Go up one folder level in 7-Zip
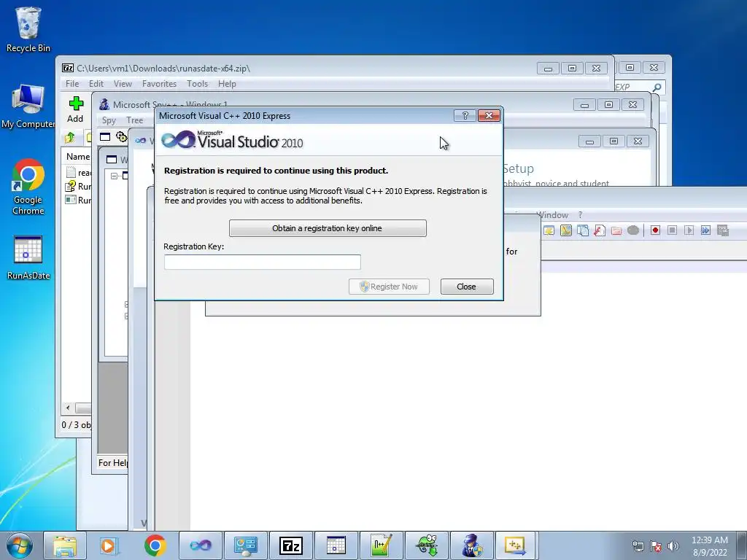 coord(70,138)
